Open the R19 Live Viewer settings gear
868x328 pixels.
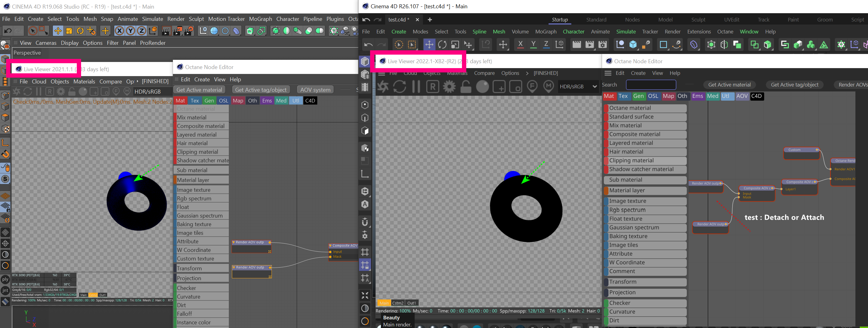pyautogui.click(x=61, y=91)
